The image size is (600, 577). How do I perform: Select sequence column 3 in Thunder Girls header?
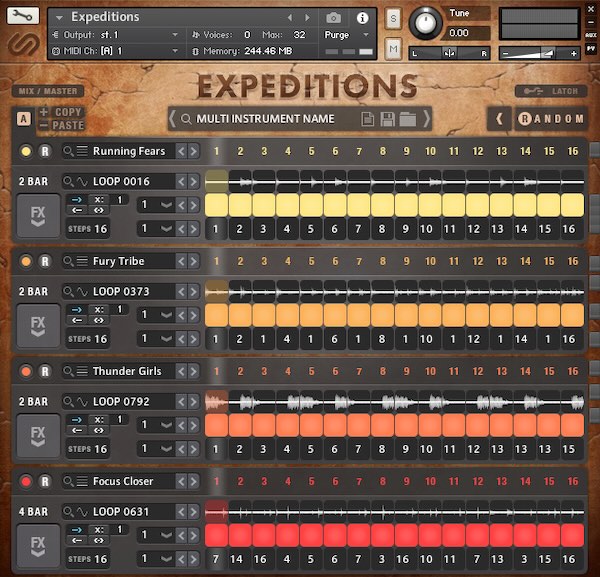point(264,371)
